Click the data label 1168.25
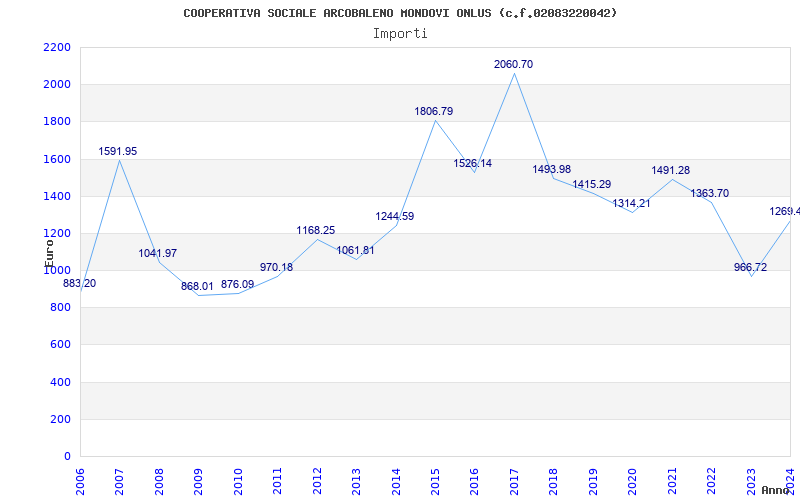Screen dimensions: 800x500 click(316, 231)
